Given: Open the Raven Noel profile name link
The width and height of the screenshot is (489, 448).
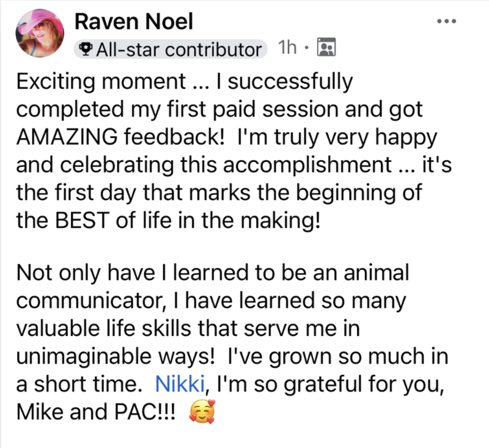Looking at the screenshot, I should click(133, 21).
